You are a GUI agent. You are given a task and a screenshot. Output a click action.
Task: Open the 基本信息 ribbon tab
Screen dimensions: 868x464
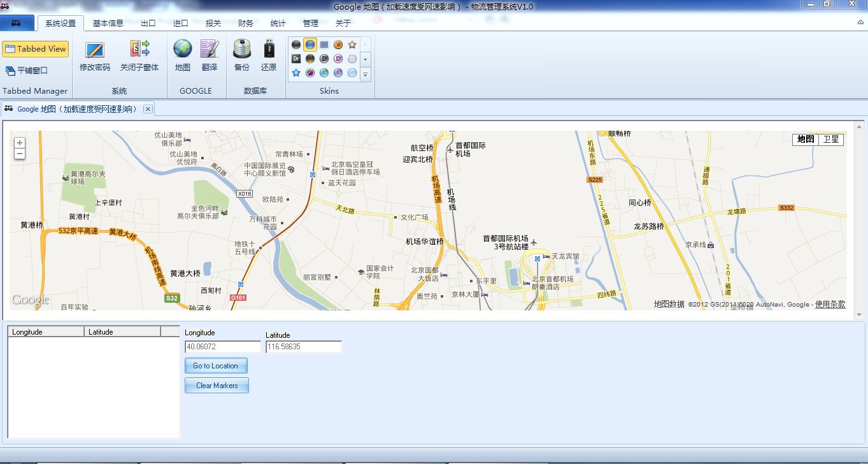click(x=108, y=24)
